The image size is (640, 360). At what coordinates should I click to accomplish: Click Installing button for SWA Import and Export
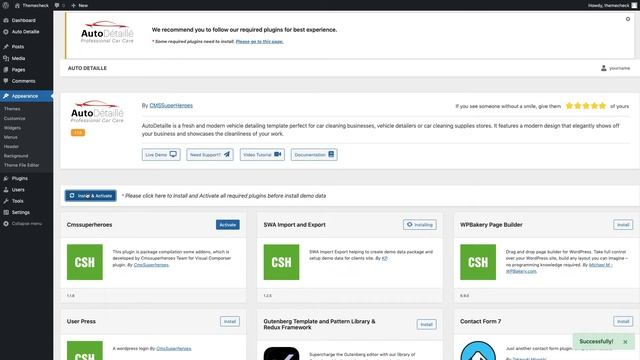pos(420,225)
